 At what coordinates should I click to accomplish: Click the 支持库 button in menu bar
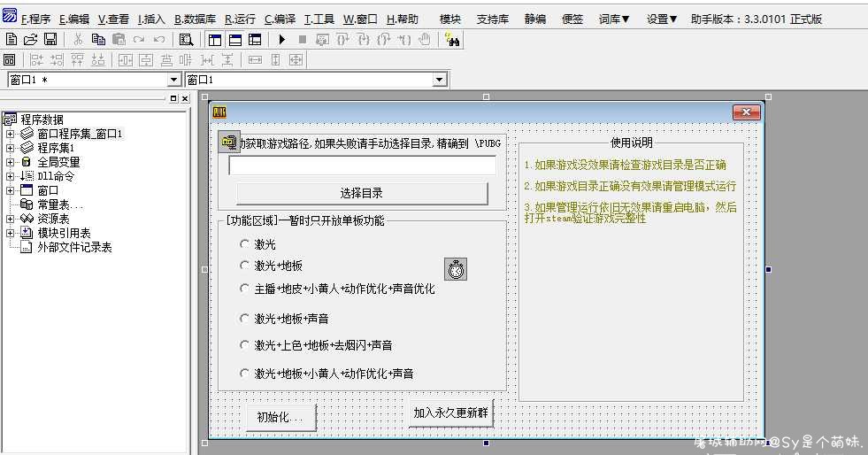coord(492,19)
